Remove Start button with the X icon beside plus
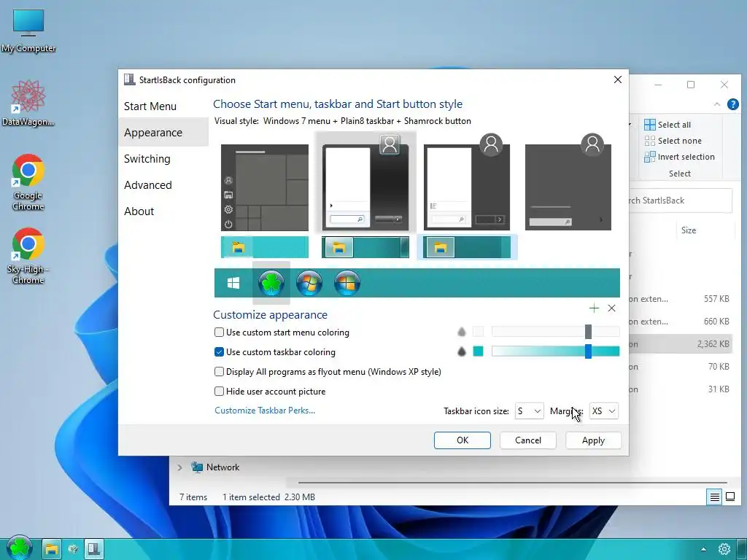 pyautogui.click(x=612, y=308)
